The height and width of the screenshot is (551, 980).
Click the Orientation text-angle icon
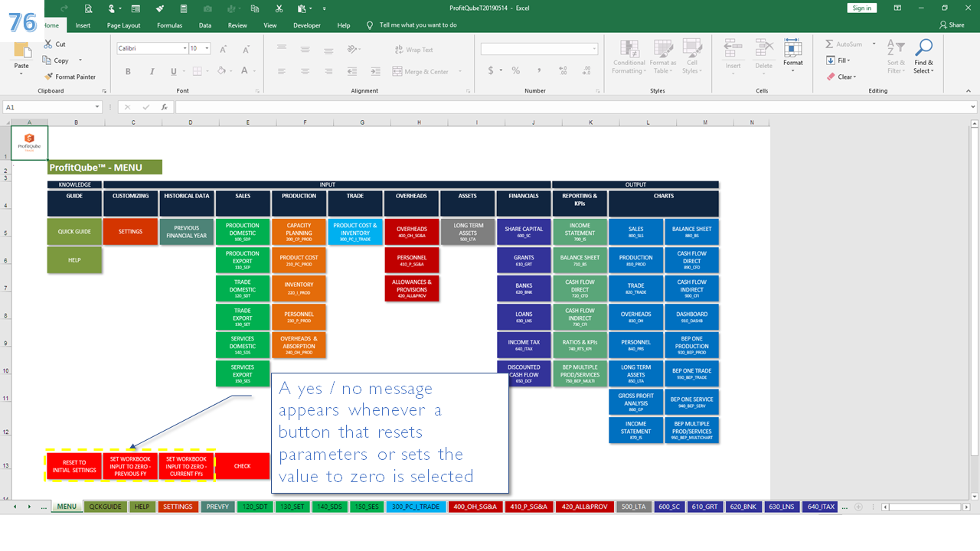[x=352, y=49]
